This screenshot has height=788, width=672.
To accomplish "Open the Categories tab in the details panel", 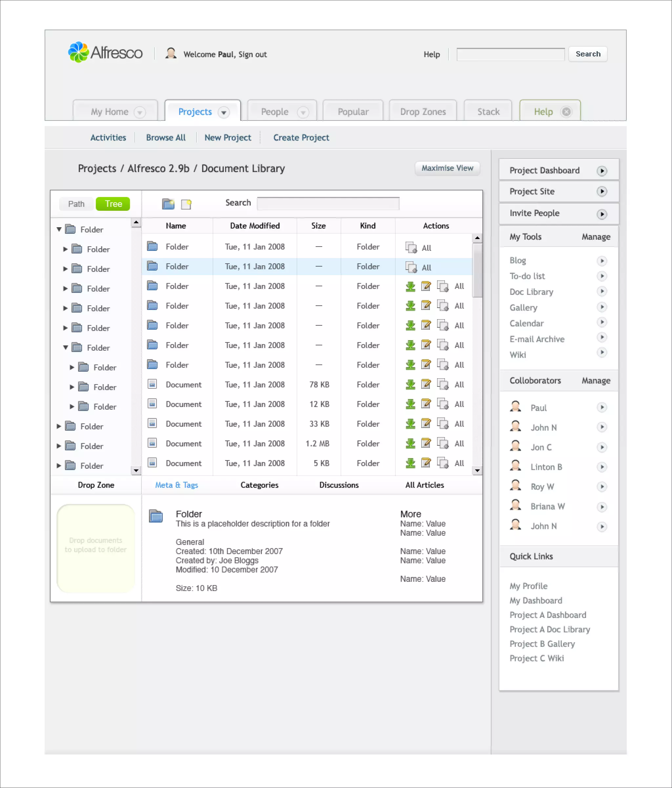I will click(260, 485).
